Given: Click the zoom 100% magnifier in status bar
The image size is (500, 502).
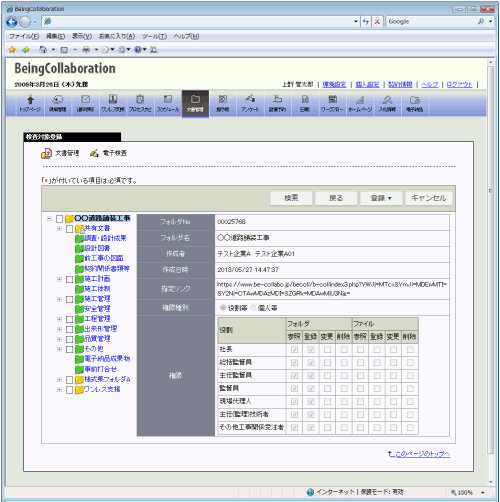Looking at the screenshot, I should point(453,492).
